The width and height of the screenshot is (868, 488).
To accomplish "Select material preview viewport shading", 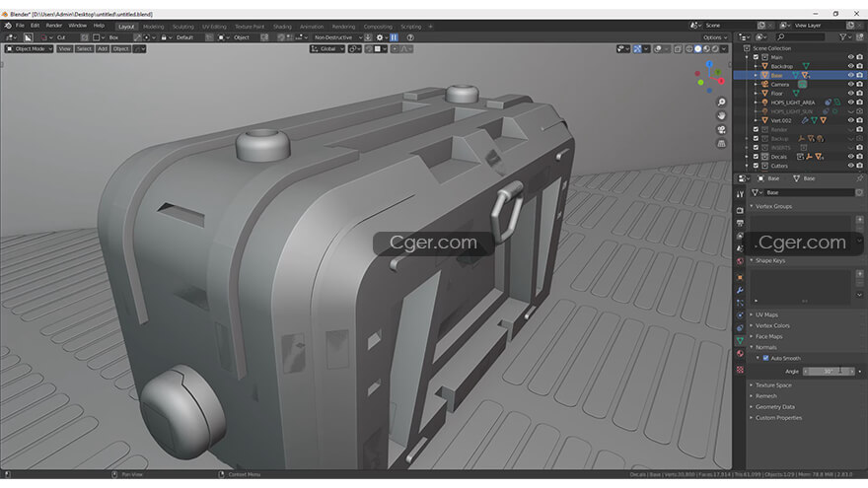I will click(x=707, y=48).
